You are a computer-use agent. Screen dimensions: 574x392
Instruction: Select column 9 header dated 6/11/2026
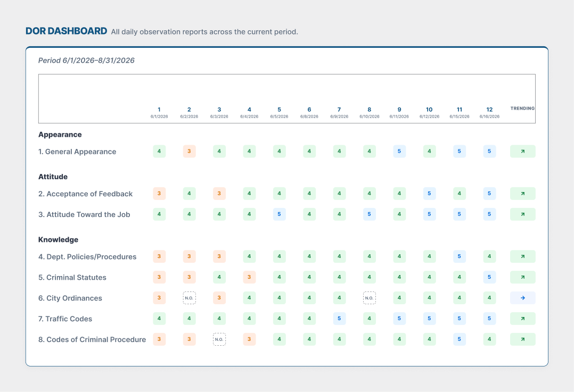(x=399, y=113)
